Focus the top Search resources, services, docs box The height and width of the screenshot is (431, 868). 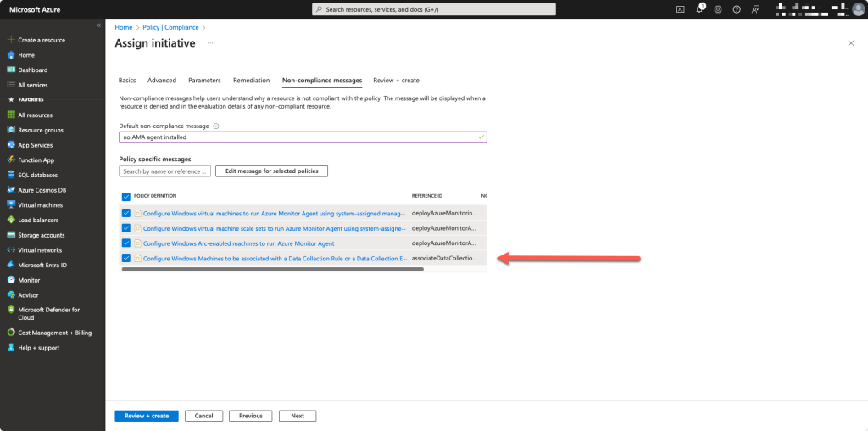(x=434, y=9)
